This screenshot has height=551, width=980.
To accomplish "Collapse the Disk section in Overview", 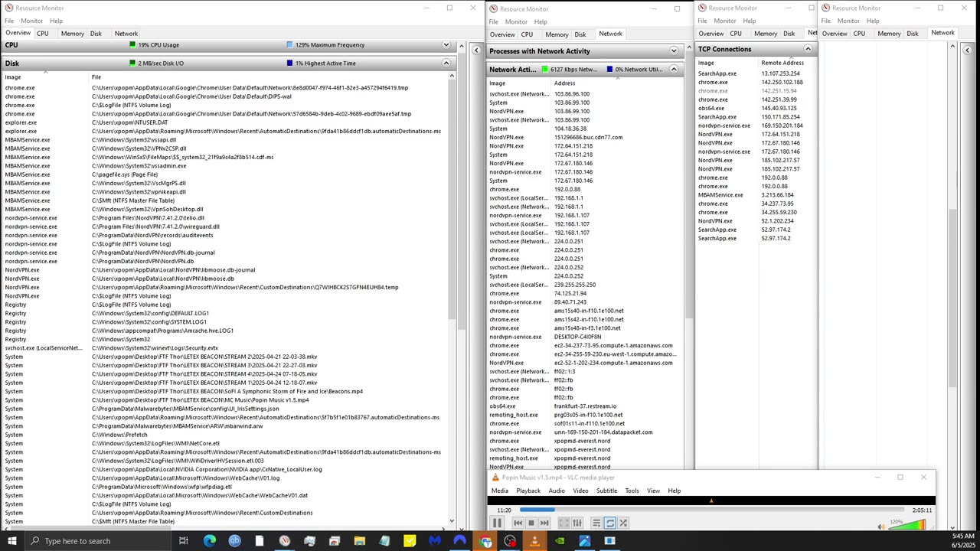I will coord(446,64).
